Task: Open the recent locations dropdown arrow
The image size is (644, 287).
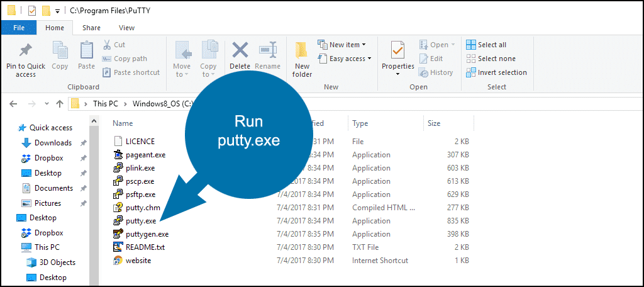Action: point(47,104)
